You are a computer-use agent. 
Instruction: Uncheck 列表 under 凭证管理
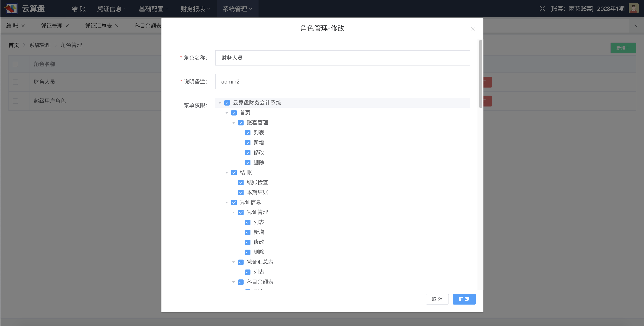[x=248, y=222]
